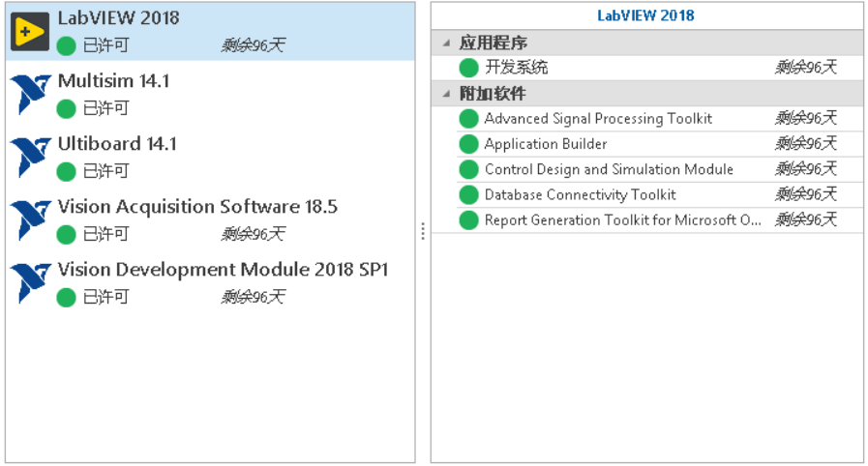Select Report Generation Toolkit for Microsoft row
Image resolution: width=868 pixels, height=466 pixels.
tap(660, 220)
